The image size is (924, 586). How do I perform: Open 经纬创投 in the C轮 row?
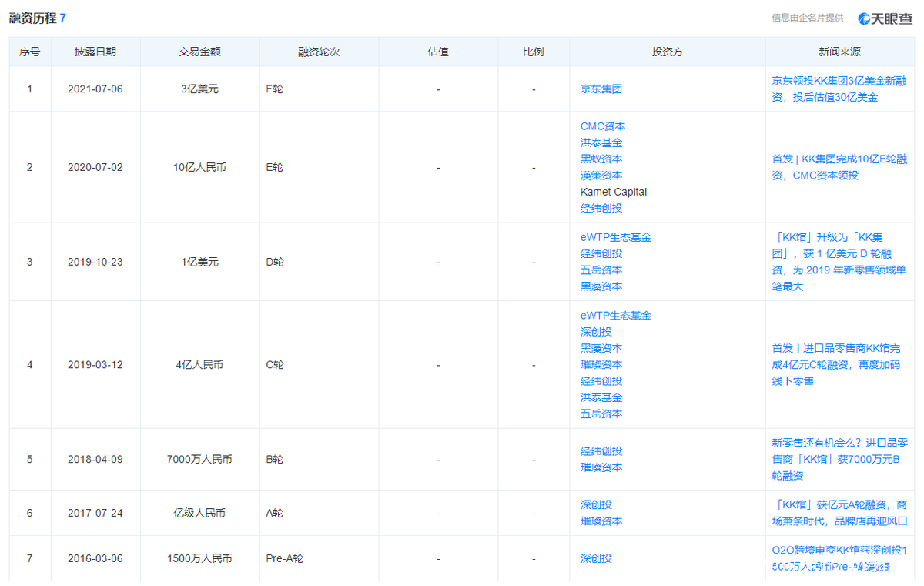tap(601, 381)
